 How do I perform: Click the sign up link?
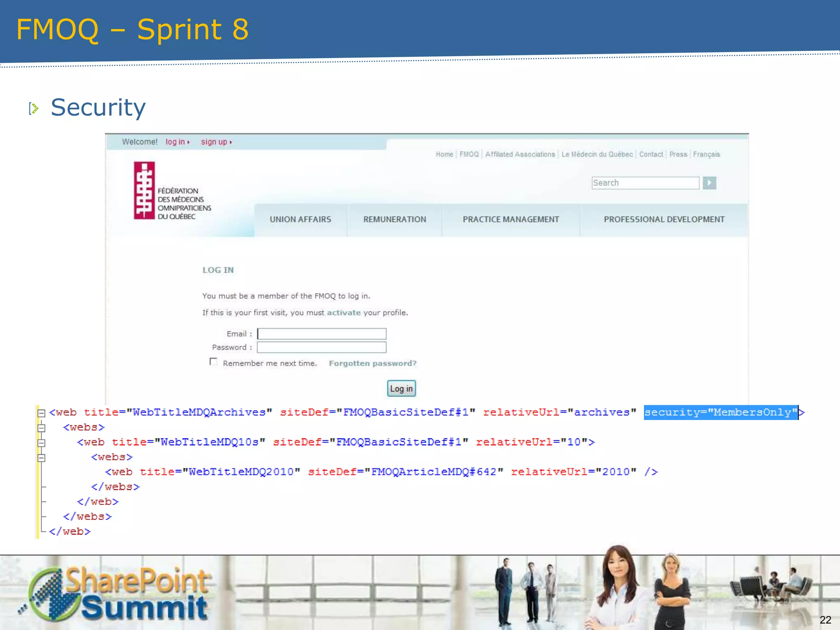(x=216, y=142)
